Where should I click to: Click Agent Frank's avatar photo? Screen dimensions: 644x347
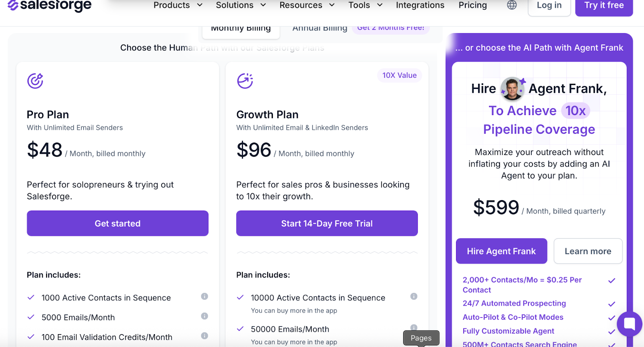click(513, 89)
